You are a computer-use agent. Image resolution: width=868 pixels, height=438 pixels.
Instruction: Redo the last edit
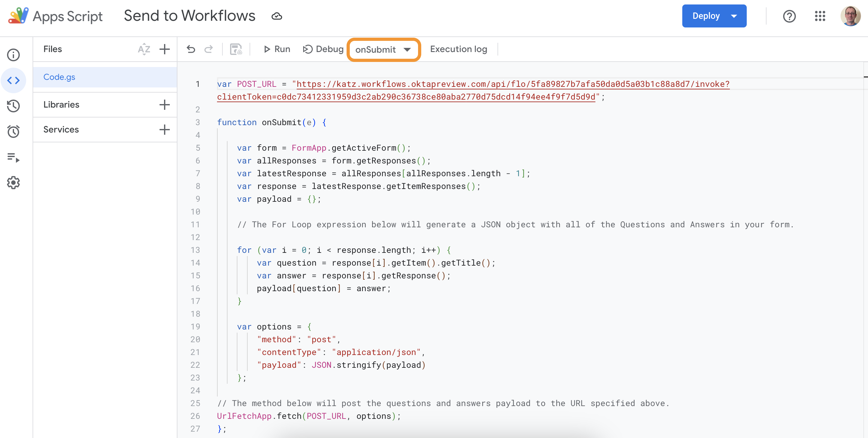point(209,49)
